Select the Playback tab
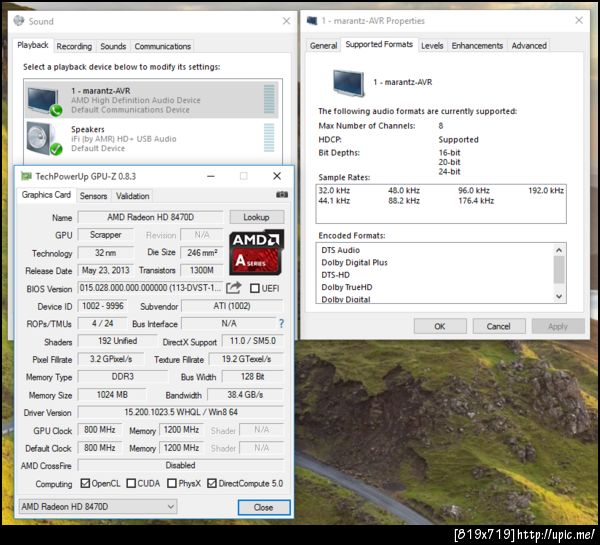 (33, 45)
